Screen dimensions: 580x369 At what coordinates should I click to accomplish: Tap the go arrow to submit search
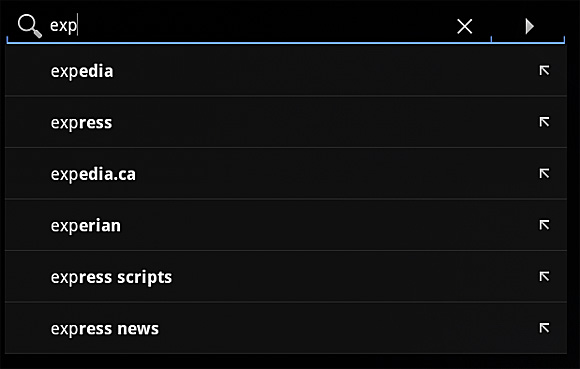pos(530,26)
